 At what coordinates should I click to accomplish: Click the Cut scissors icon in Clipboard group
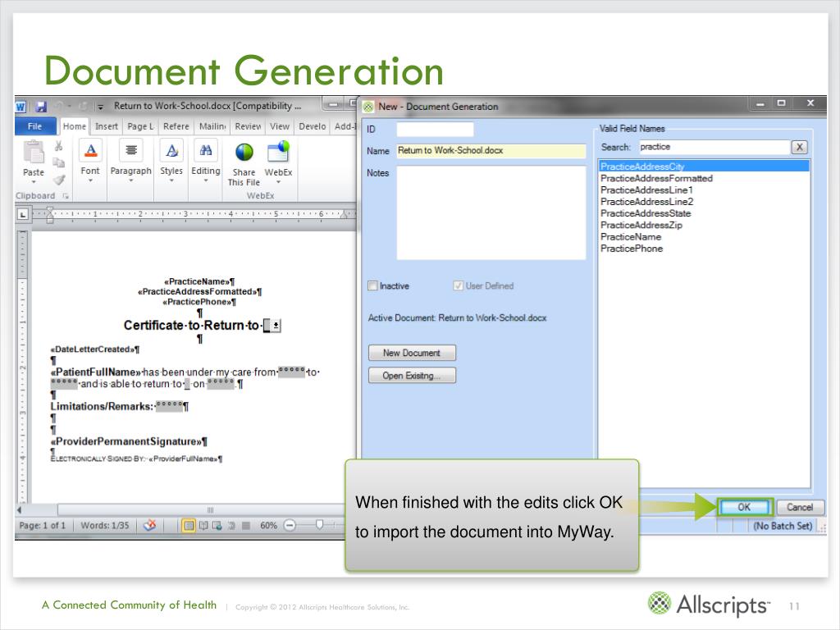click(x=58, y=146)
